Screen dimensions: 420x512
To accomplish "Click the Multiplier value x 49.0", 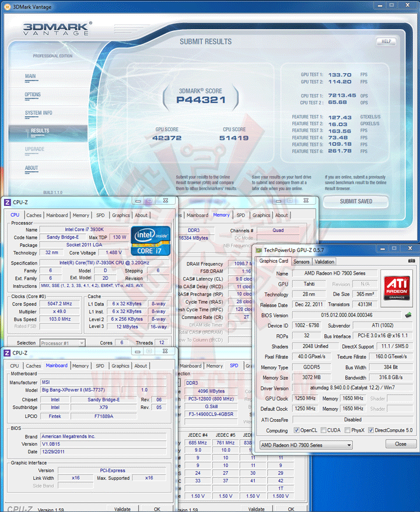I will tap(60, 311).
